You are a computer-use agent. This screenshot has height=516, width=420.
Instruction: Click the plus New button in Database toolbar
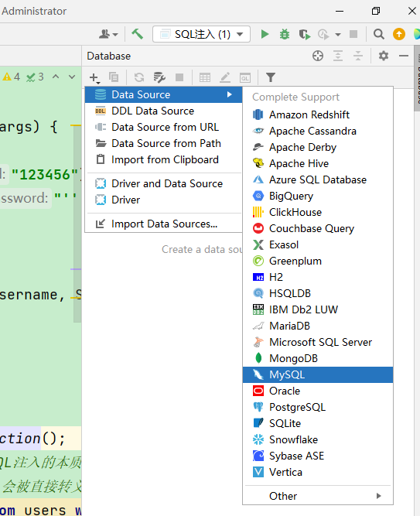coord(94,77)
